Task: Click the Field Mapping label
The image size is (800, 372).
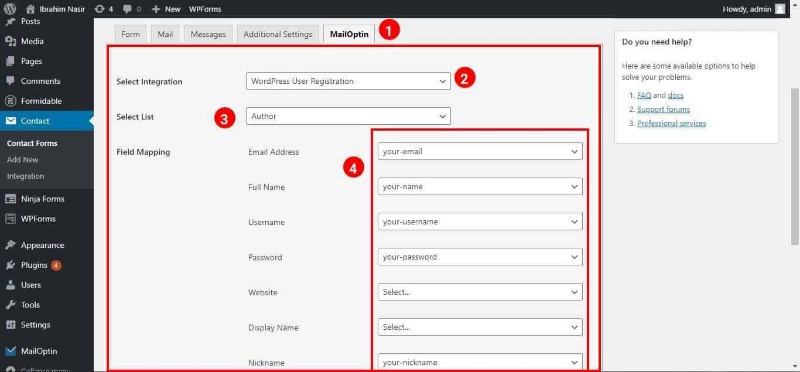Action: 143,152
